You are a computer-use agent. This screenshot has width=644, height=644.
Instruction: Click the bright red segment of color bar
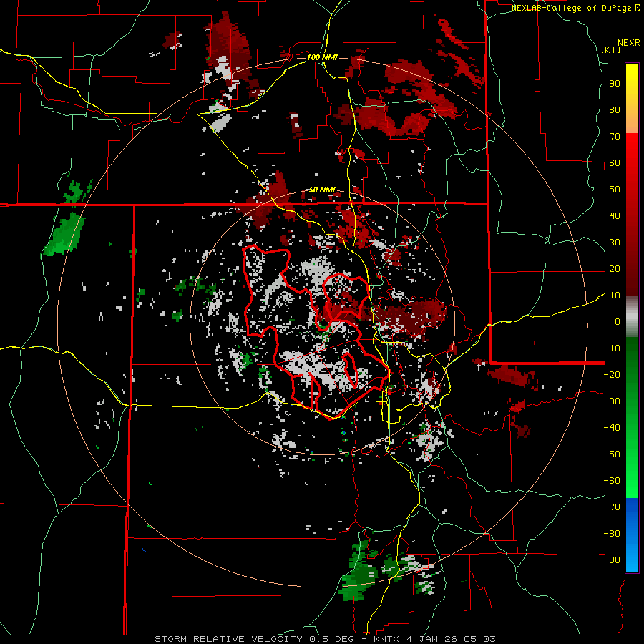[632, 149]
